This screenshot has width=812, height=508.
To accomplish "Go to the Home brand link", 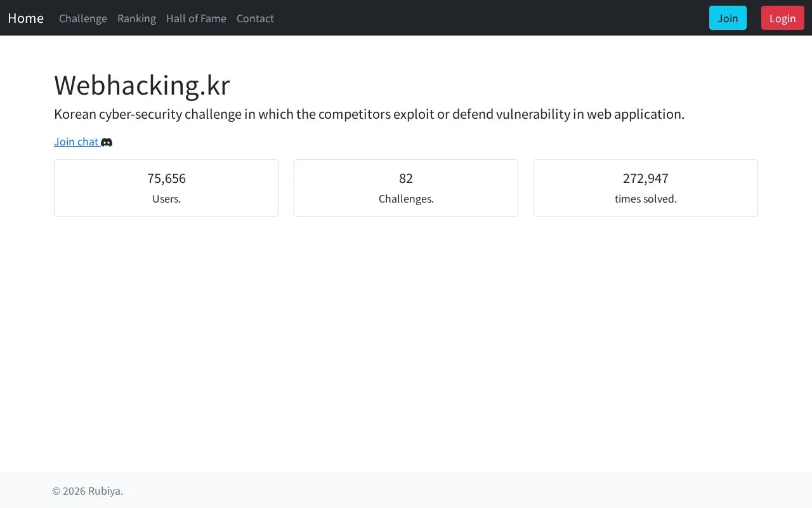I will pos(26,18).
